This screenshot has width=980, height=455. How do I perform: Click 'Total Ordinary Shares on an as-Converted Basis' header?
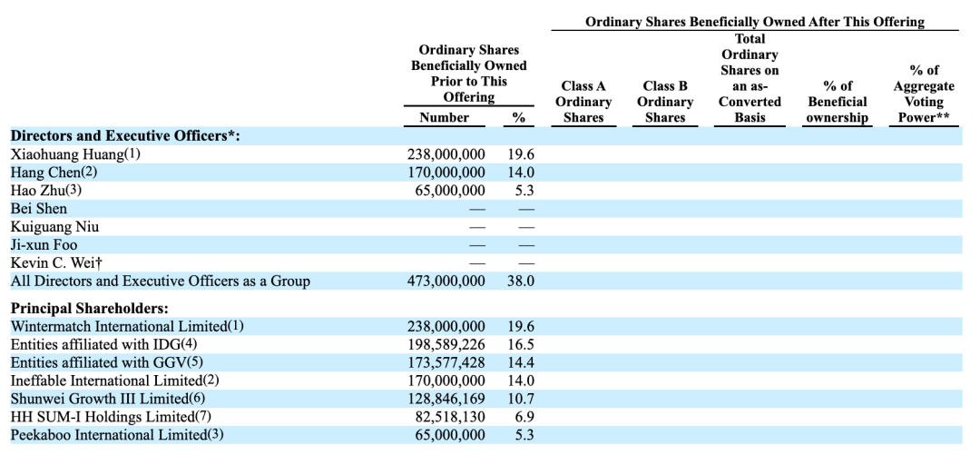(750, 78)
